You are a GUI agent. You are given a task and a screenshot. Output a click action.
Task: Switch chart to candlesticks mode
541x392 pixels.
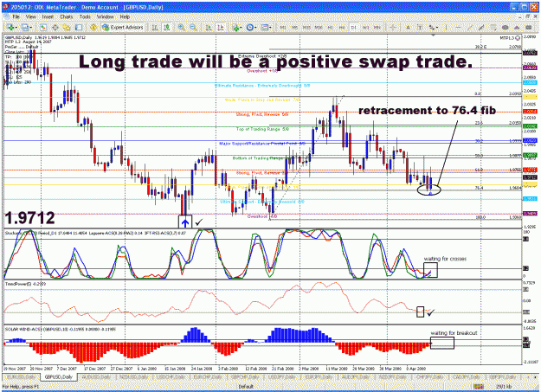(x=167, y=28)
